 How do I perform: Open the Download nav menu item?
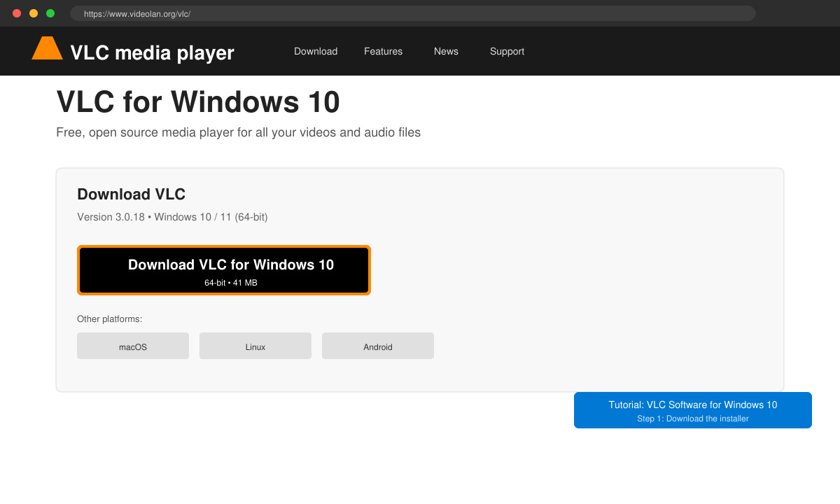[316, 51]
